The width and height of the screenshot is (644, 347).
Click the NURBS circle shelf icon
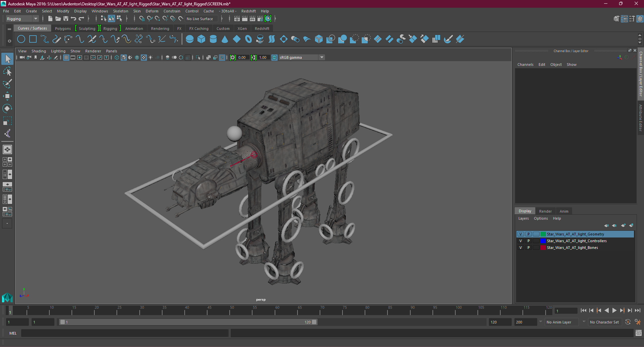coord(21,39)
